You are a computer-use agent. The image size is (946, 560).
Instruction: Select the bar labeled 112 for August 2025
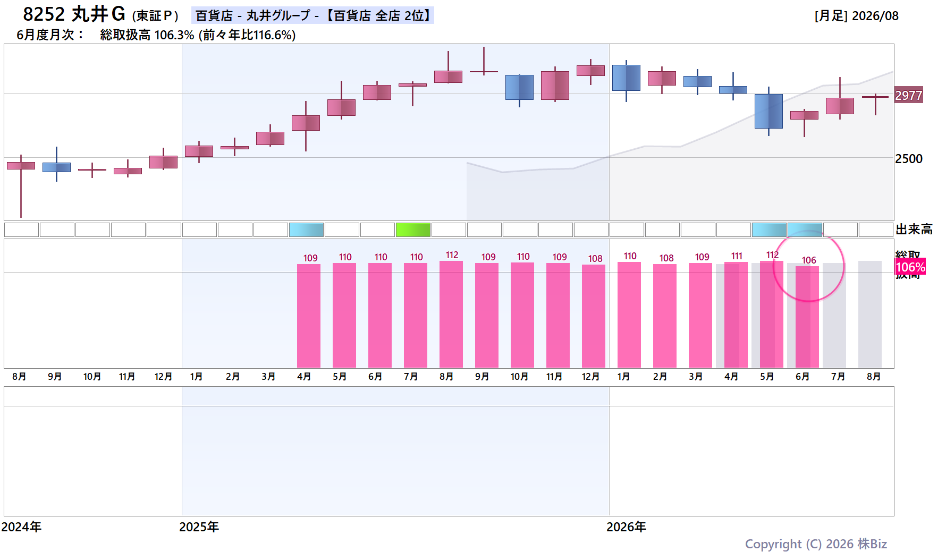(451, 314)
